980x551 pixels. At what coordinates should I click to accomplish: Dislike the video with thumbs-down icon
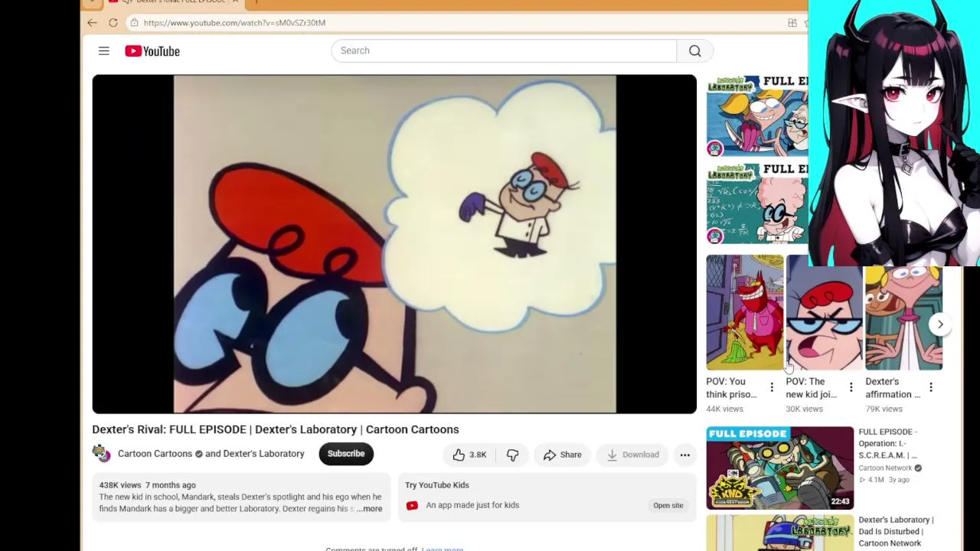512,455
